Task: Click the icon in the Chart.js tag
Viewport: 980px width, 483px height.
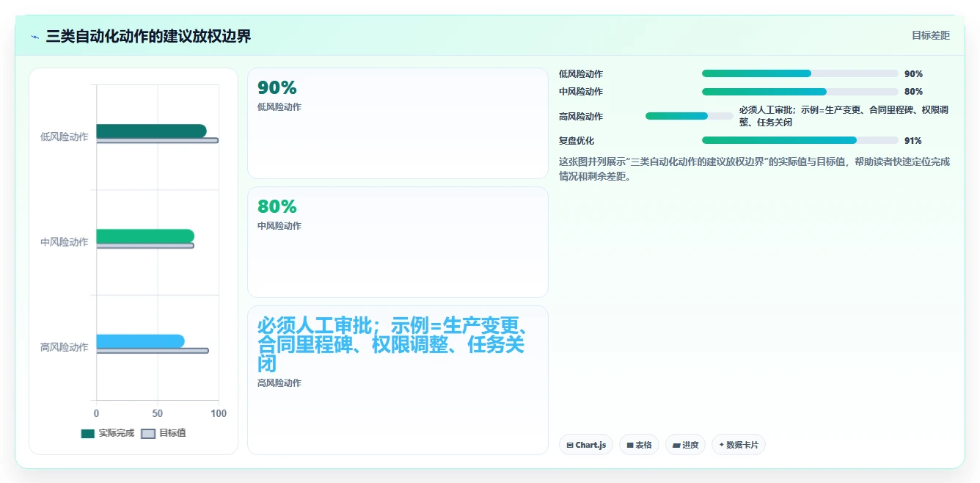Action: point(570,446)
